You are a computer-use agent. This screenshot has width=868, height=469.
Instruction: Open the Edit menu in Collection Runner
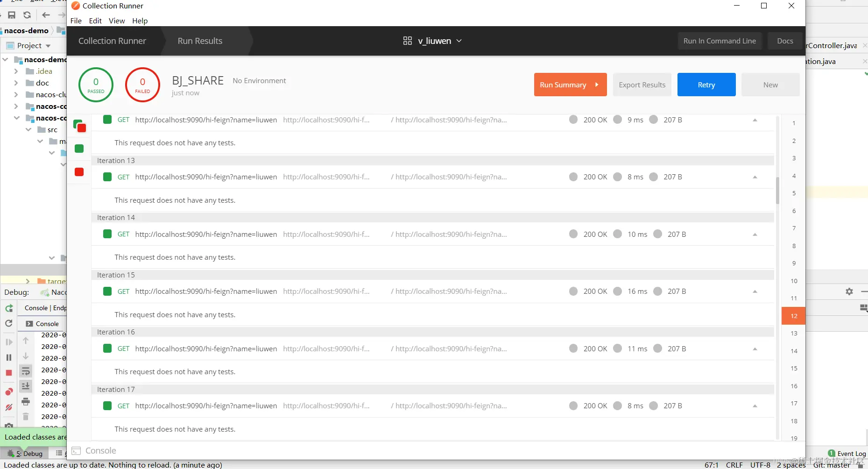(95, 21)
